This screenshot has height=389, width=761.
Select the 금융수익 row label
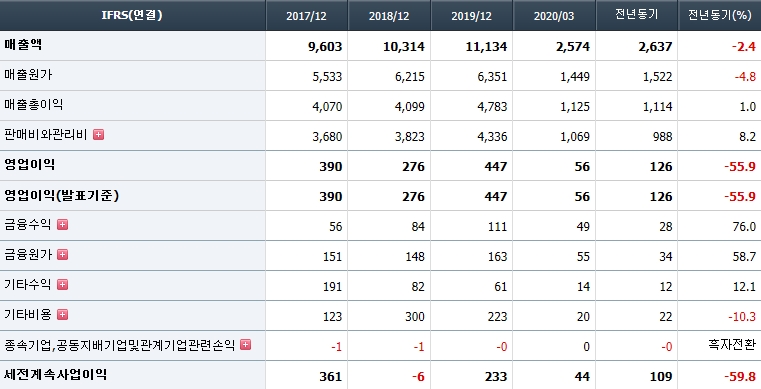pos(27,224)
